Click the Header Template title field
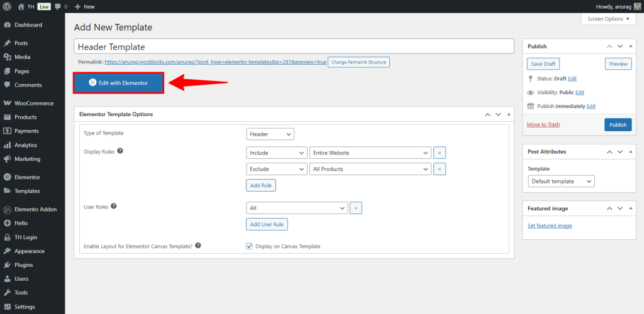 (x=294, y=47)
